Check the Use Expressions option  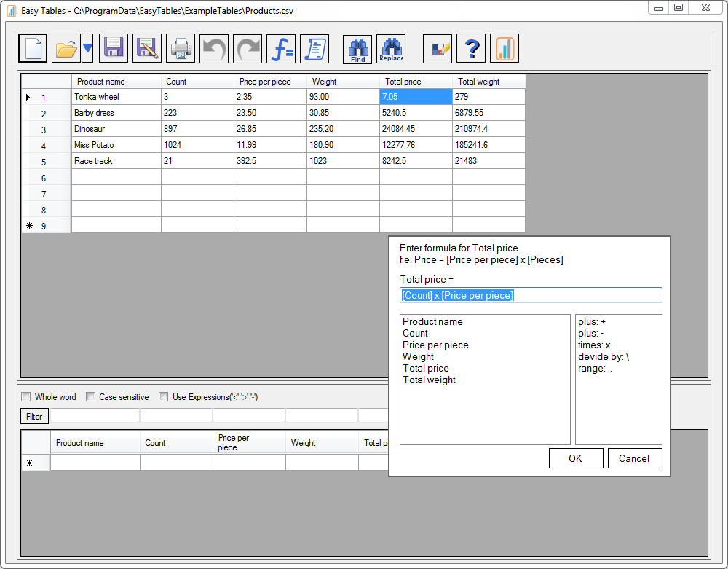point(164,397)
